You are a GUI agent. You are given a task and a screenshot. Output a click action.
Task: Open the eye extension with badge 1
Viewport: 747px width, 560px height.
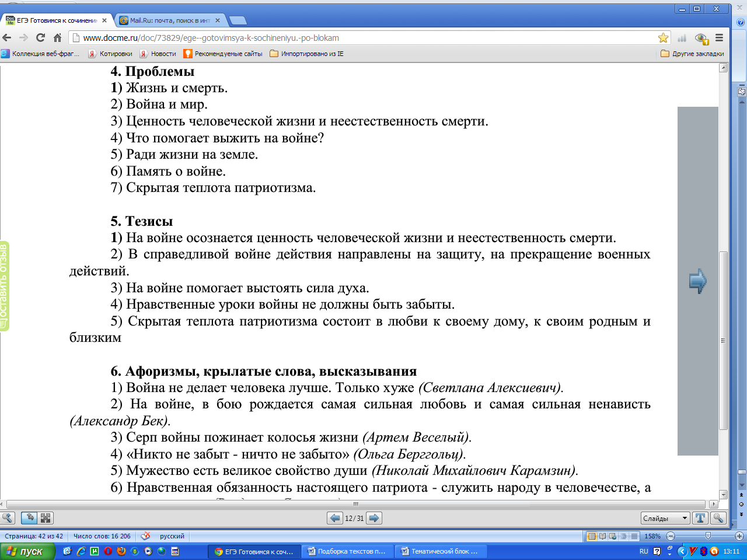tap(701, 38)
